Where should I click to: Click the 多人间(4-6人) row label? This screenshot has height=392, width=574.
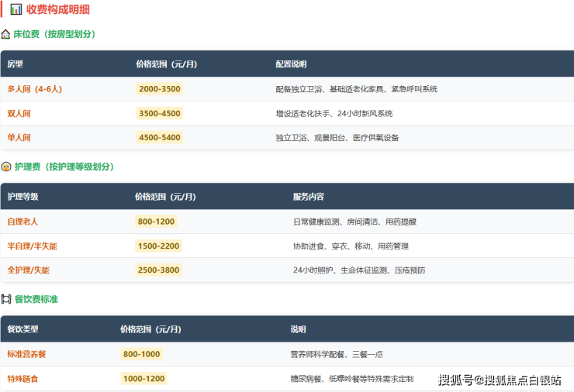pyautogui.click(x=35, y=89)
